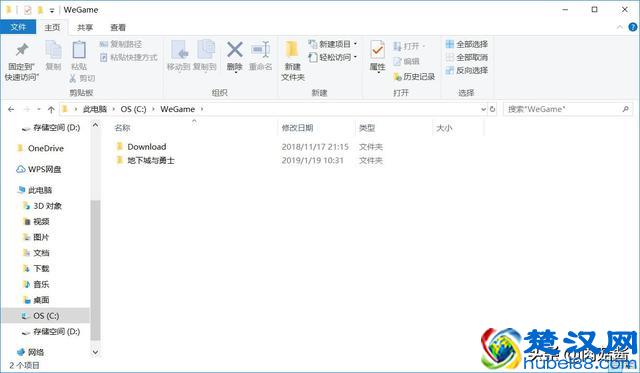Open the New Item (新建项目) dropdown
This screenshot has width=640, height=373.
[333, 44]
